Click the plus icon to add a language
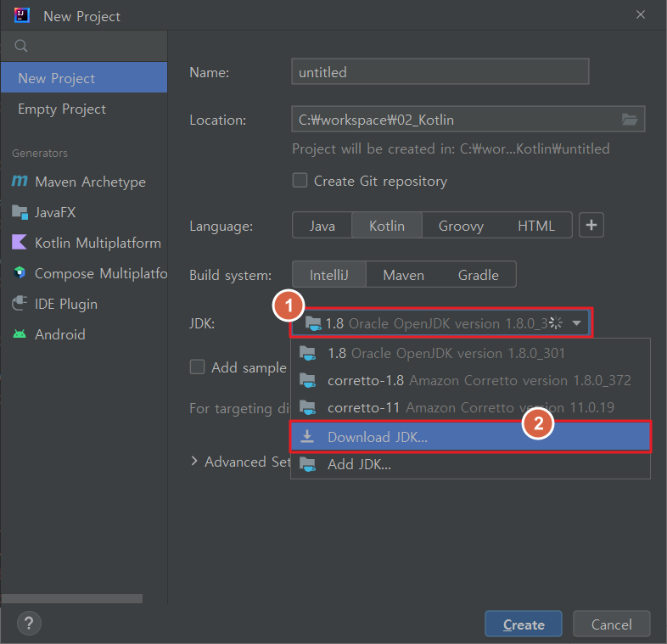 (591, 225)
